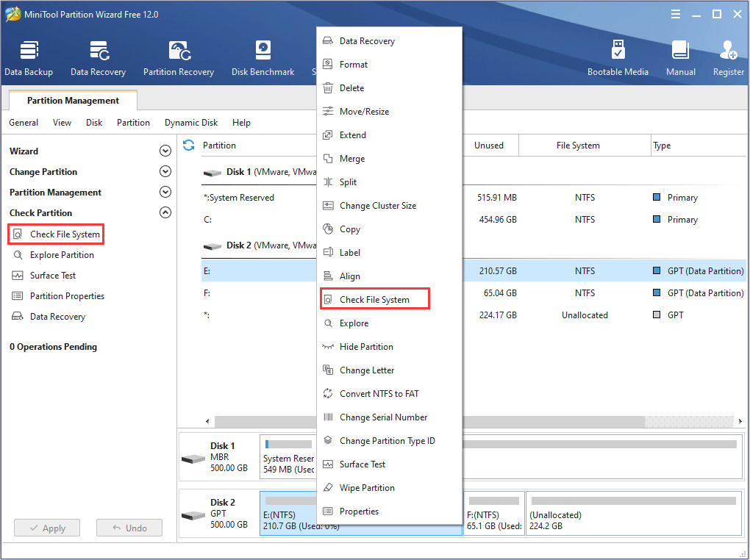Screen dimensions: 750x560
Task: Refresh the partition list
Action: pos(189,145)
